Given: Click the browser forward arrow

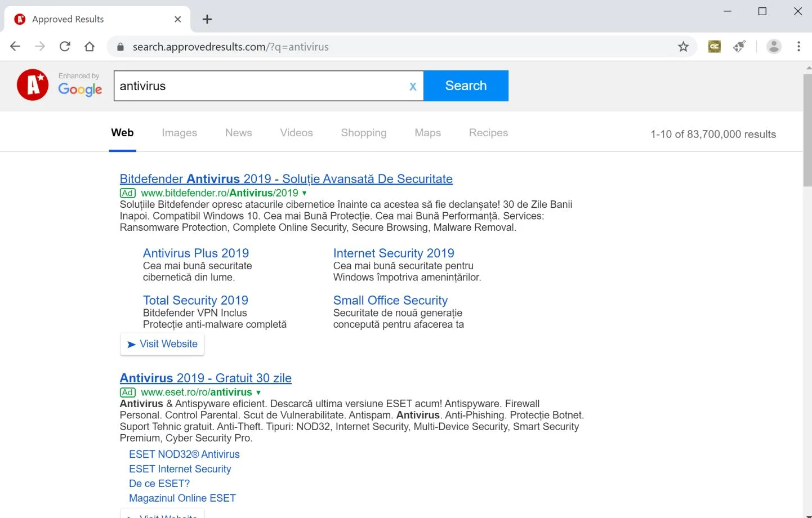Looking at the screenshot, I should pos(40,47).
